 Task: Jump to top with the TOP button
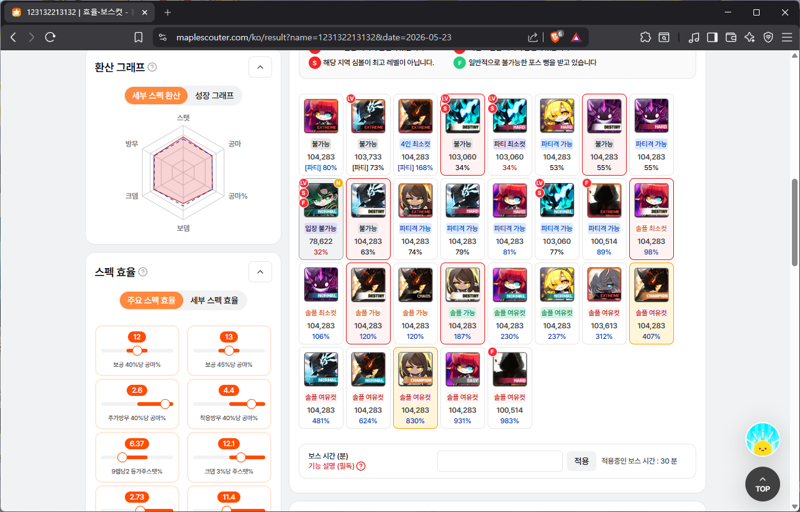point(762,484)
